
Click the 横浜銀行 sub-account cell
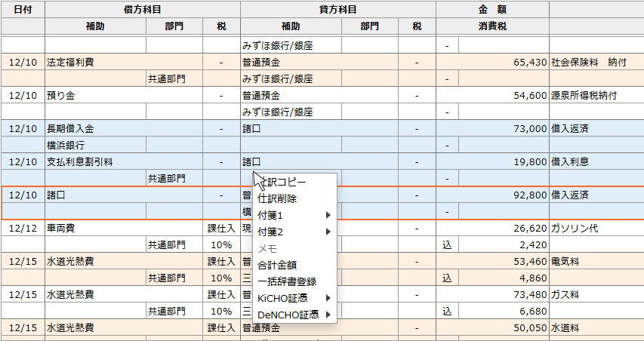click(95, 145)
